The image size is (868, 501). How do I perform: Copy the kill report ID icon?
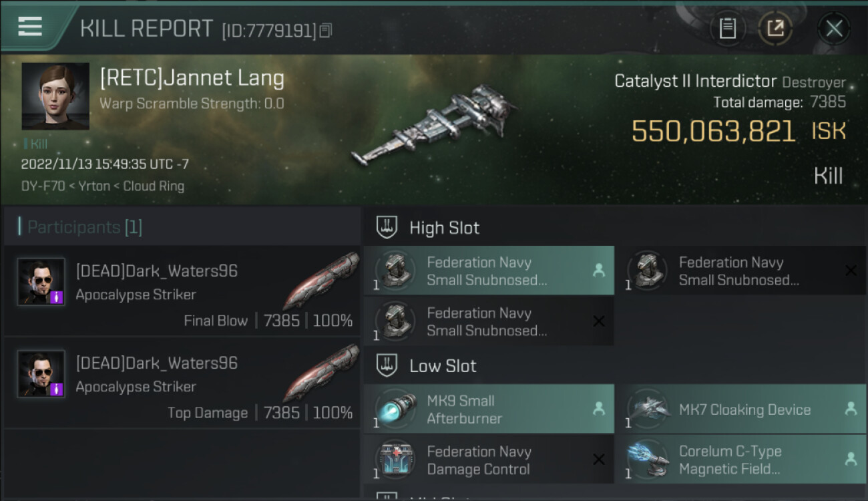pyautogui.click(x=325, y=30)
